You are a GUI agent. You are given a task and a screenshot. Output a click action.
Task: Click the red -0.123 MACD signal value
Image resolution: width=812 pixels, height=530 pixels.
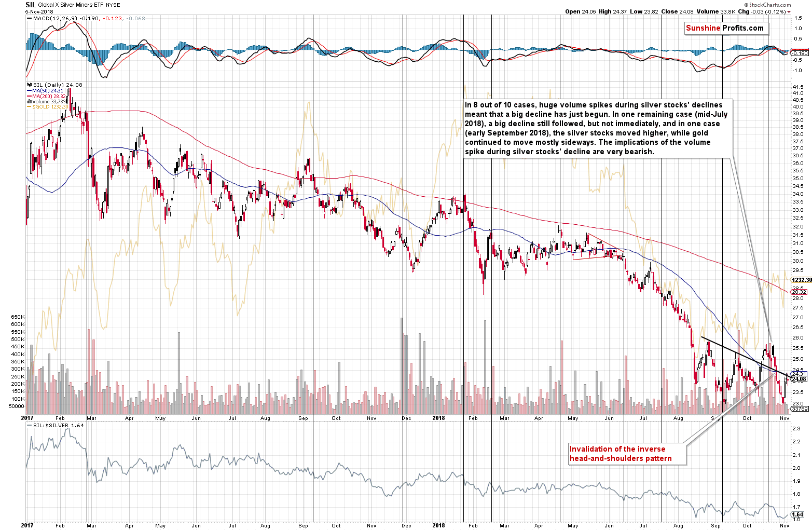click(112, 18)
